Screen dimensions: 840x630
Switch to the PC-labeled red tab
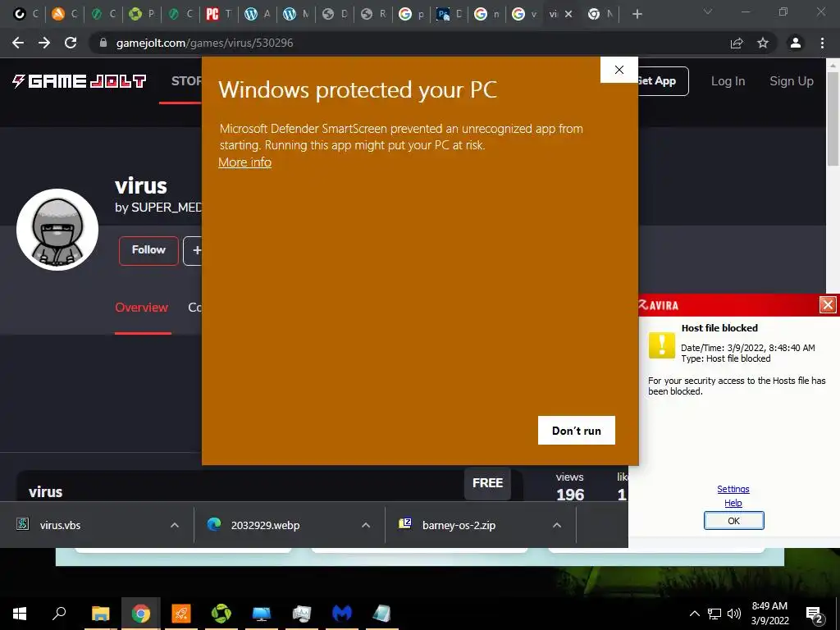coord(219,15)
